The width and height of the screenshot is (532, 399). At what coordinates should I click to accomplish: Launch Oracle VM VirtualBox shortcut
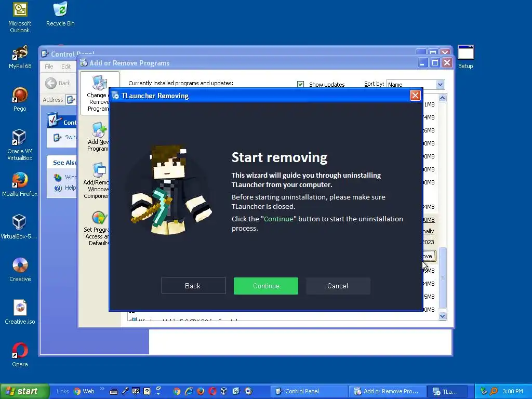point(20,145)
